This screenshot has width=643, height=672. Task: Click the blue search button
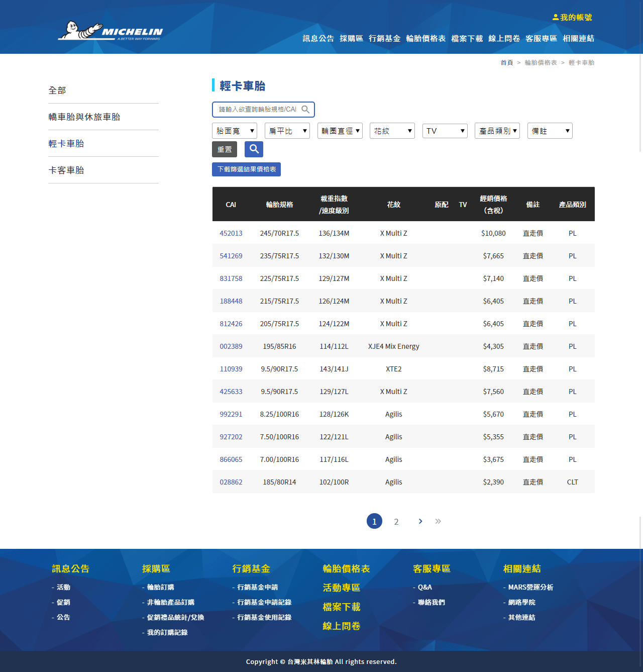[x=254, y=149]
